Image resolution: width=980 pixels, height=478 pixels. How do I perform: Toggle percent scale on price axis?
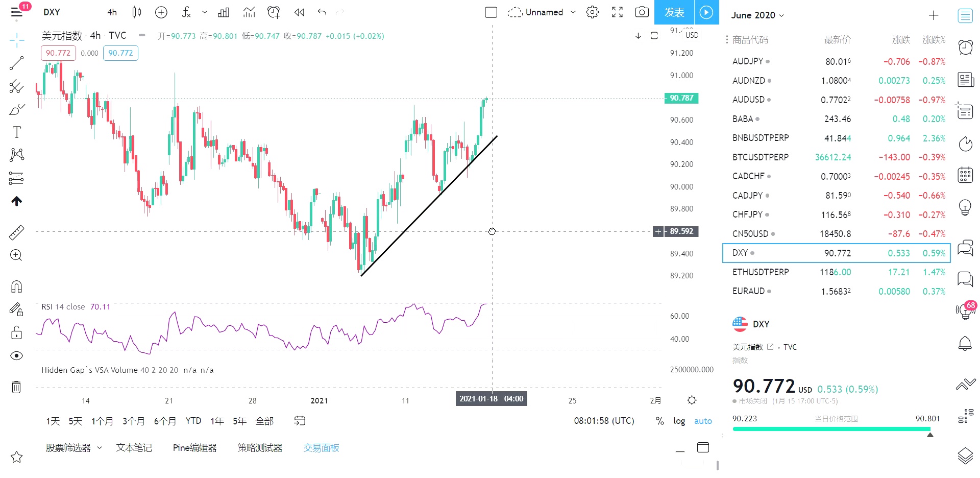[x=660, y=421]
